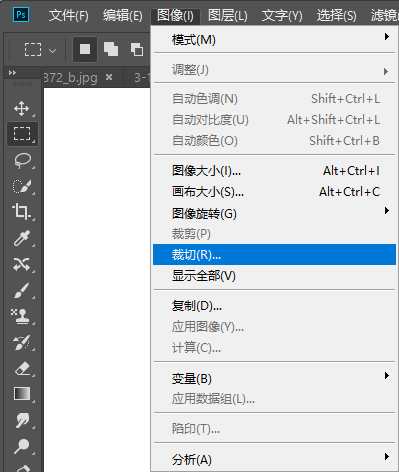Expand the 调整(J) submenu

click(x=274, y=70)
